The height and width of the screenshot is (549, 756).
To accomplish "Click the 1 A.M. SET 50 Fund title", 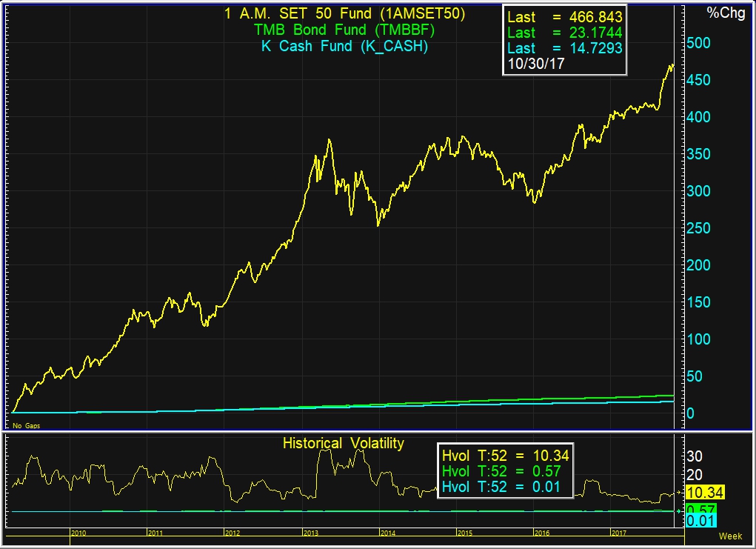I will (x=344, y=14).
